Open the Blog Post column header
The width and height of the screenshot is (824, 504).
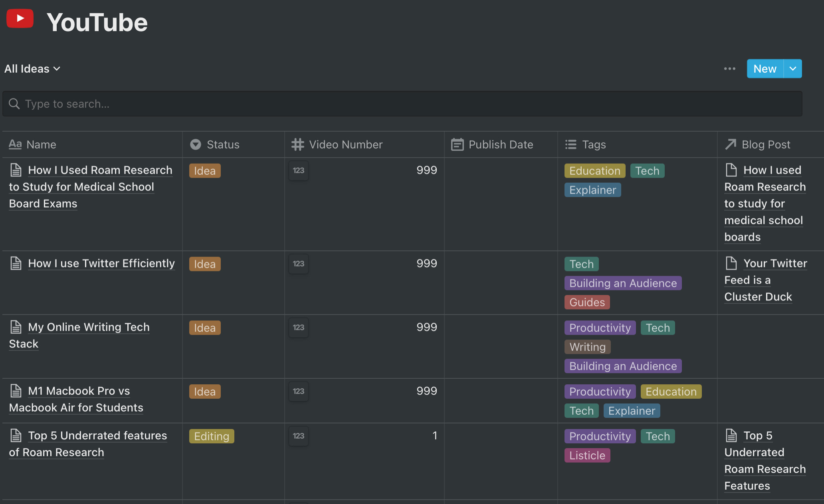771,144
